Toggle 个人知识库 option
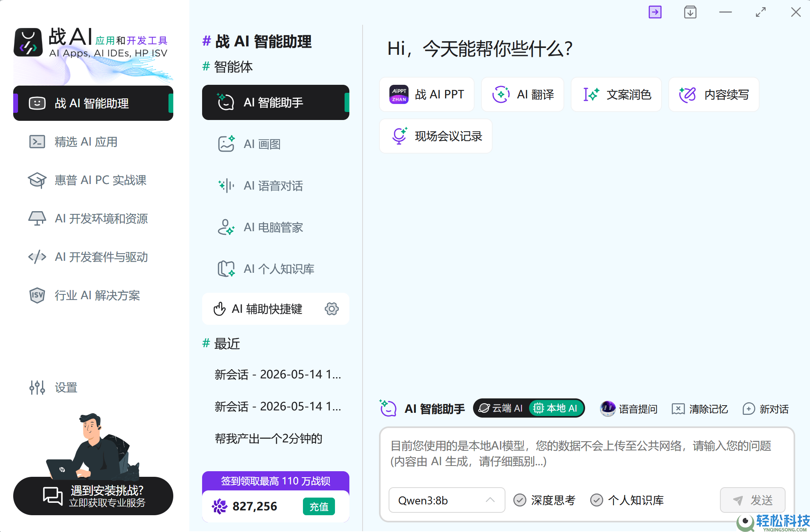The height and width of the screenshot is (532, 810). coord(627,500)
